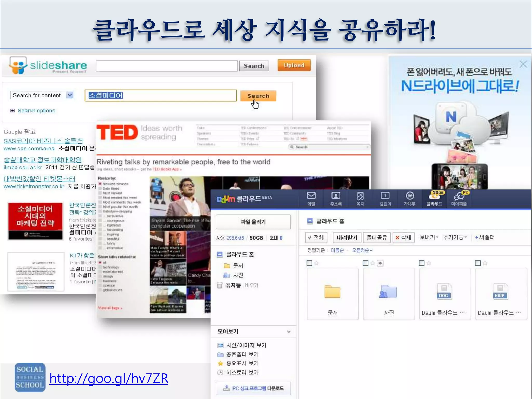Viewport: 532px width, 399px height.
Task: Check the 문서 folder checkbox
Action: coord(309,263)
